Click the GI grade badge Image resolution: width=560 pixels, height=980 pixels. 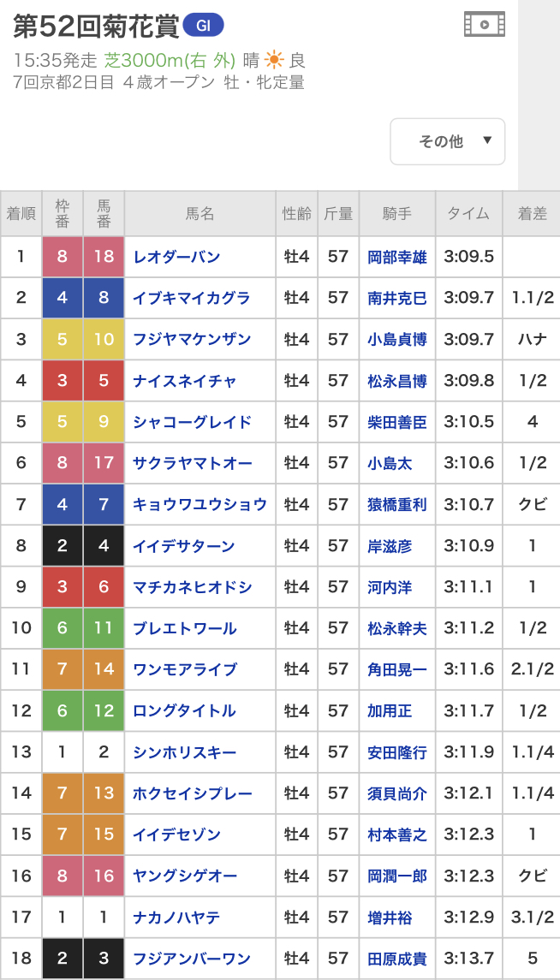pyautogui.click(x=203, y=26)
